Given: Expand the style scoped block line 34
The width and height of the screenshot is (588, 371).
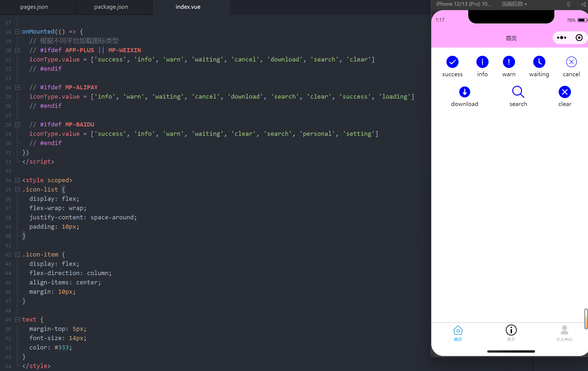Looking at the screenshot, I should click(x=17, y=180).
